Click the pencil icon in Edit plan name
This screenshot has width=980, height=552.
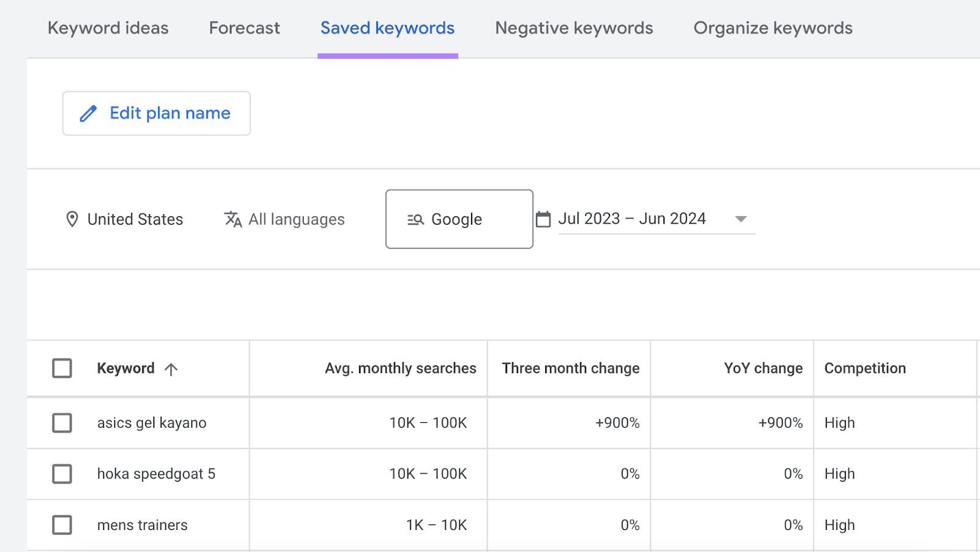88,113
